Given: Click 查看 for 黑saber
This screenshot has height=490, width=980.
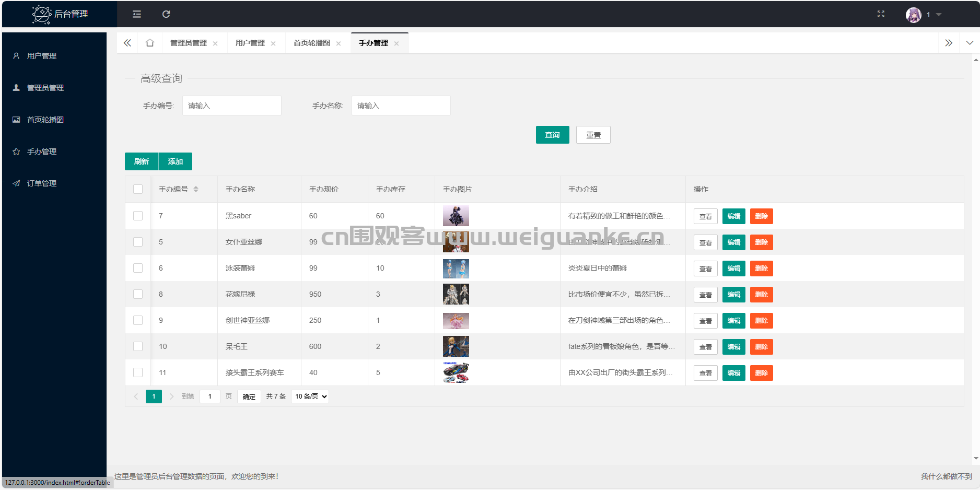Looking at the screenshot, I should tap(706, 216).
